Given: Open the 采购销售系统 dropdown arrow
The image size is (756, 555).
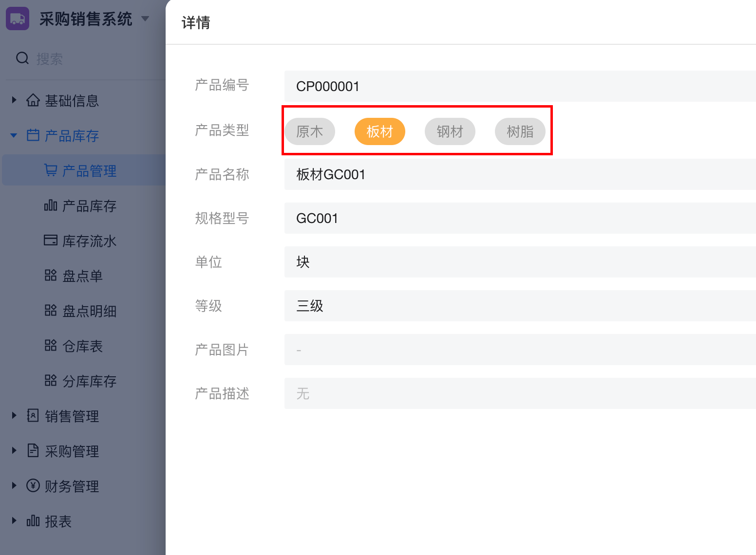Looking at the screenshot, I should pos(145,19).
